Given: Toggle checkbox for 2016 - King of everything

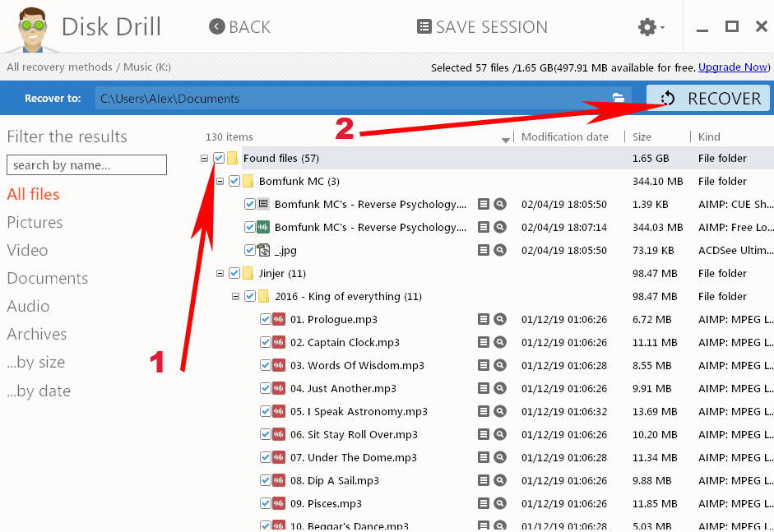Looking at the screenshot, I should (250, 296).
